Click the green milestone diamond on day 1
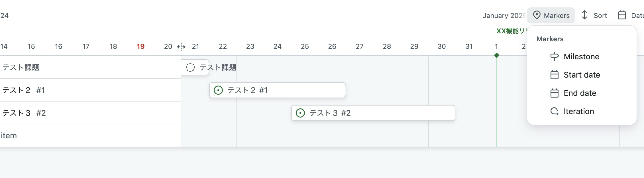The height and width of the screenshot is (178, 644). 497,55
